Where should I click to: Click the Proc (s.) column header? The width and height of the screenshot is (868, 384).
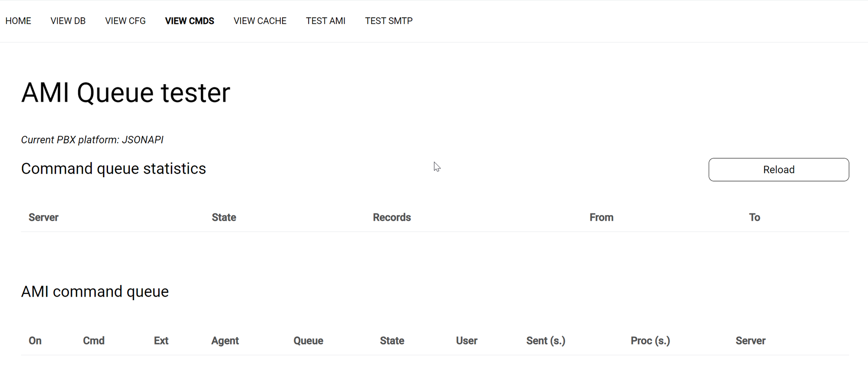[x=650, y=341]
